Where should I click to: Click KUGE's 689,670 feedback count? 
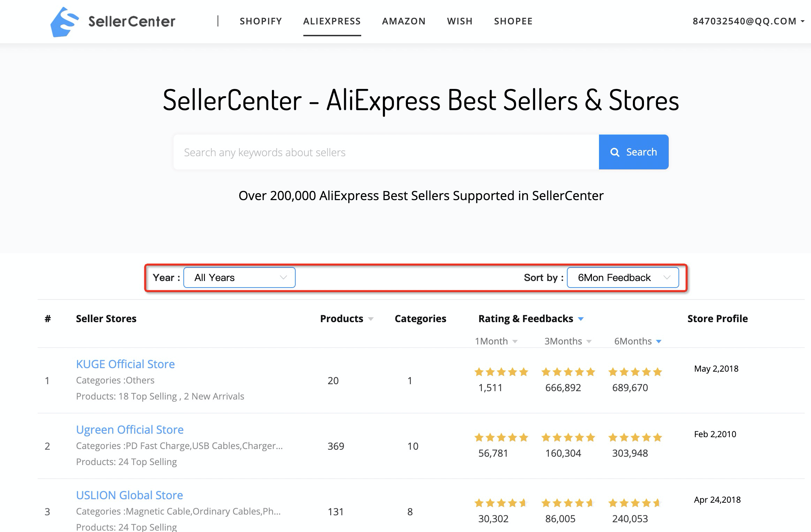(x=630, y=388)
